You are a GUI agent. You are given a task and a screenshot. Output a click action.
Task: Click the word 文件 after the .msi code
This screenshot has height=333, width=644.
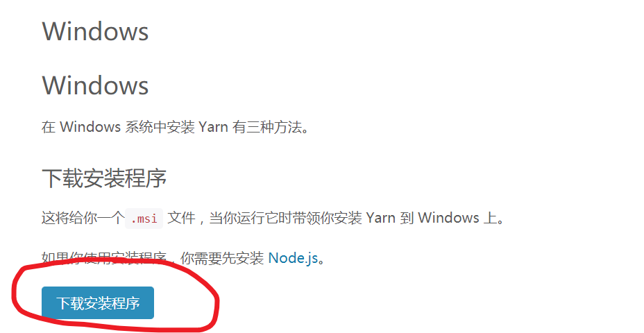(x=182, y=218)
